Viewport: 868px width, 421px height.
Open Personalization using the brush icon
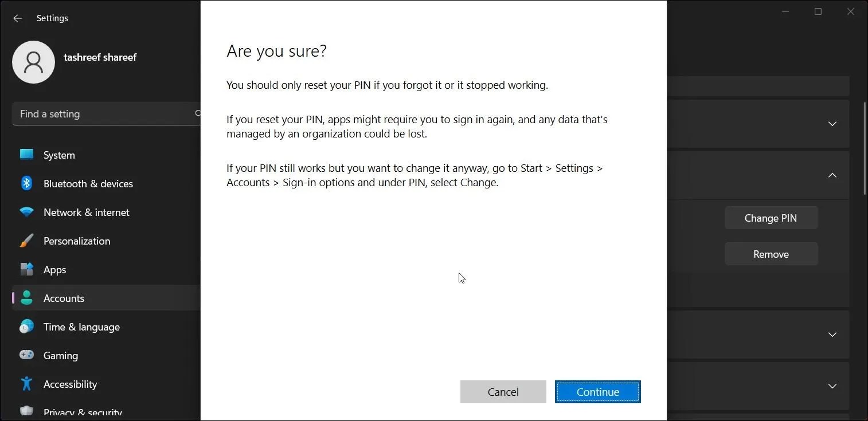point(26,241)
